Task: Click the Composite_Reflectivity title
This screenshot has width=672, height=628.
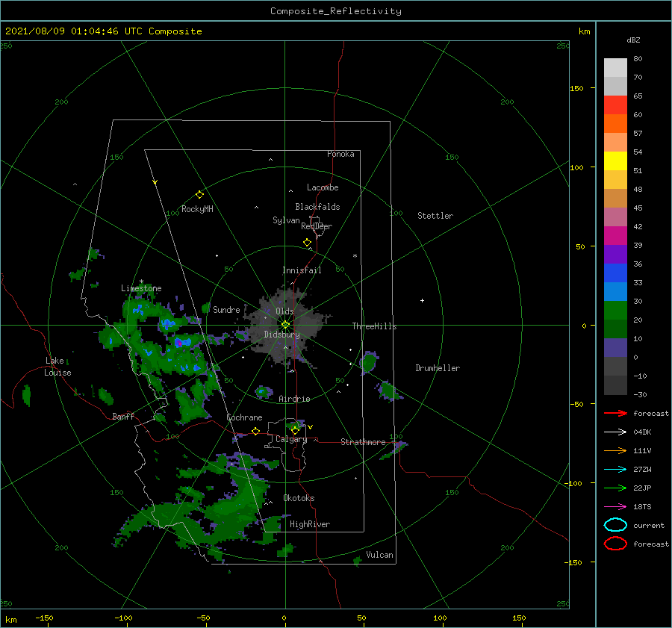Action: (x=336, y=11)
